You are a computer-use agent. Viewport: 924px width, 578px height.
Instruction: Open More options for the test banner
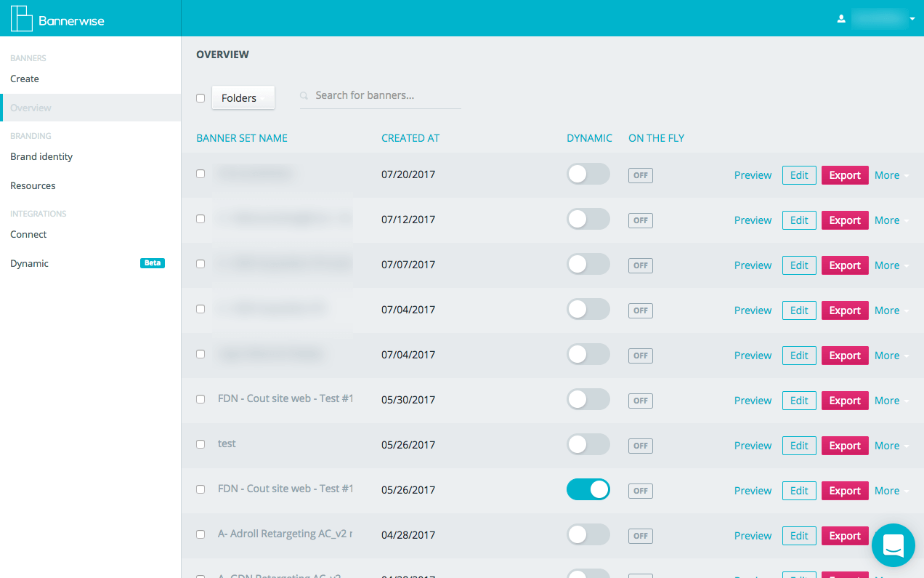[x=891, y=446]
